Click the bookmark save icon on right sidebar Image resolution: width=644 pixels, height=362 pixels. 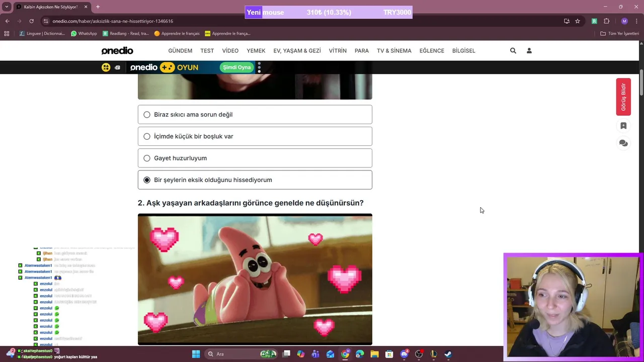(623, 126)
